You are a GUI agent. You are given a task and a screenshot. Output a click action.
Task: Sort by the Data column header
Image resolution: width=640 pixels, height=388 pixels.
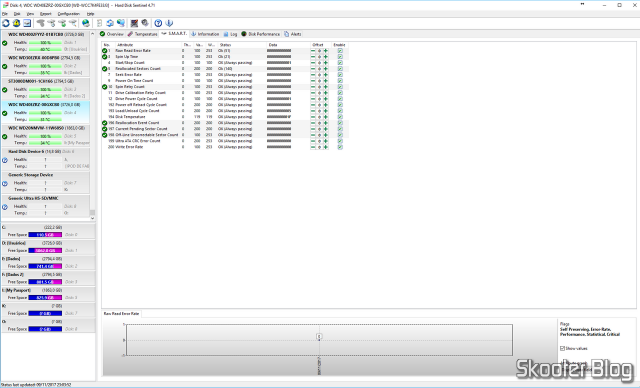(288, 45)
